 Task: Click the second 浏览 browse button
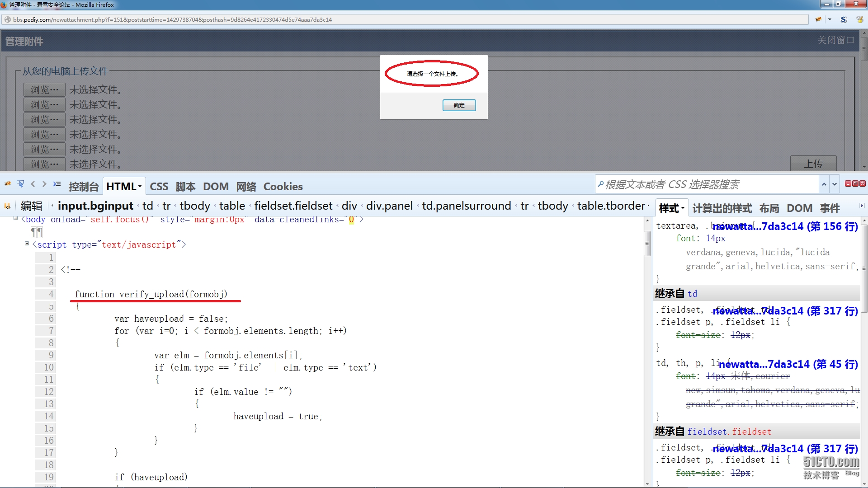coord(44,105)
